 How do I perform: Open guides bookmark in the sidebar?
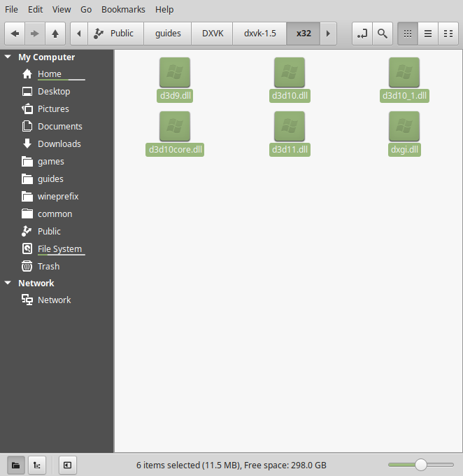(57, 178)
